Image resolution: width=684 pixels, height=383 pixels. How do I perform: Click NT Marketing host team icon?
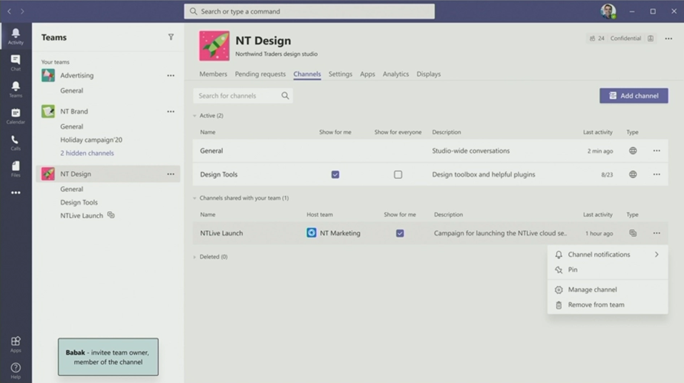311,233
